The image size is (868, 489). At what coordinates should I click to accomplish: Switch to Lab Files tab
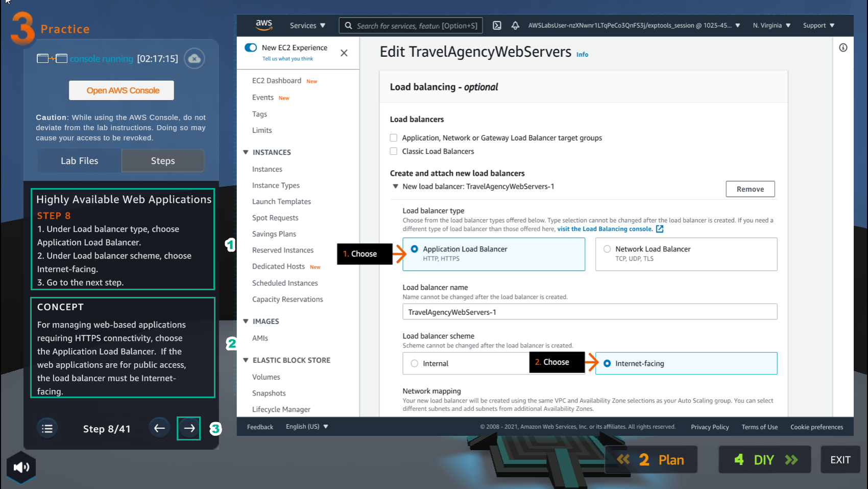coord(80,160)
